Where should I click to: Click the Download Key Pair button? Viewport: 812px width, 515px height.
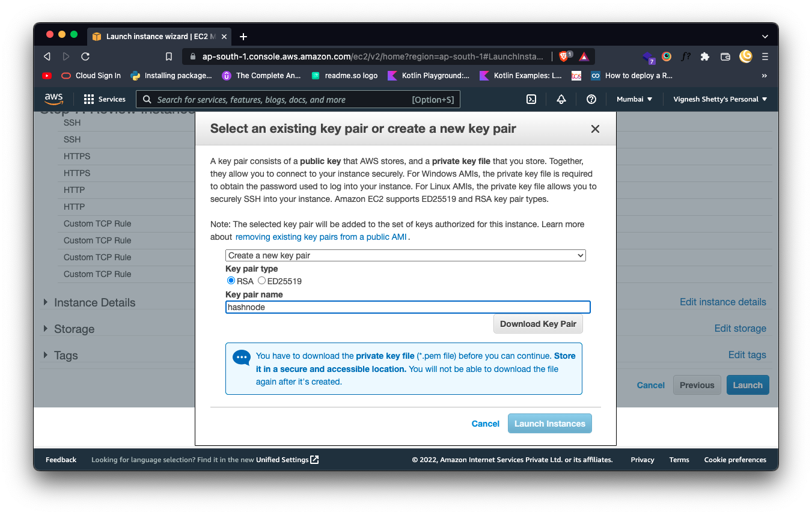click(x=538, y=324)
